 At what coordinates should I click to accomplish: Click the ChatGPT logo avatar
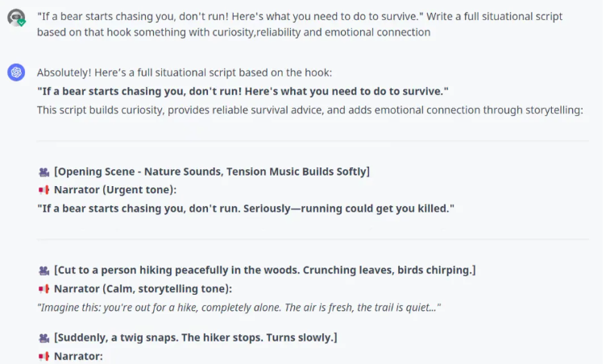click(16, 72)
